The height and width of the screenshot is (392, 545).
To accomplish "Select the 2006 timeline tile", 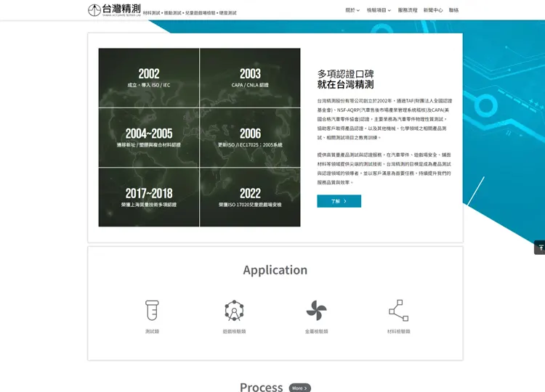I will (x=250, y=137).
